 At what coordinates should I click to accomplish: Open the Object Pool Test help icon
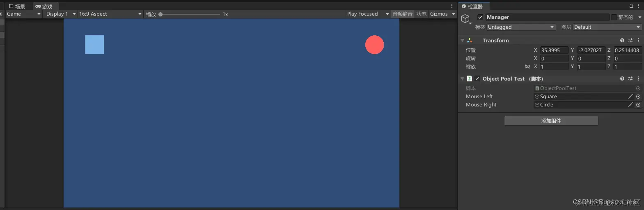[622, 78]
